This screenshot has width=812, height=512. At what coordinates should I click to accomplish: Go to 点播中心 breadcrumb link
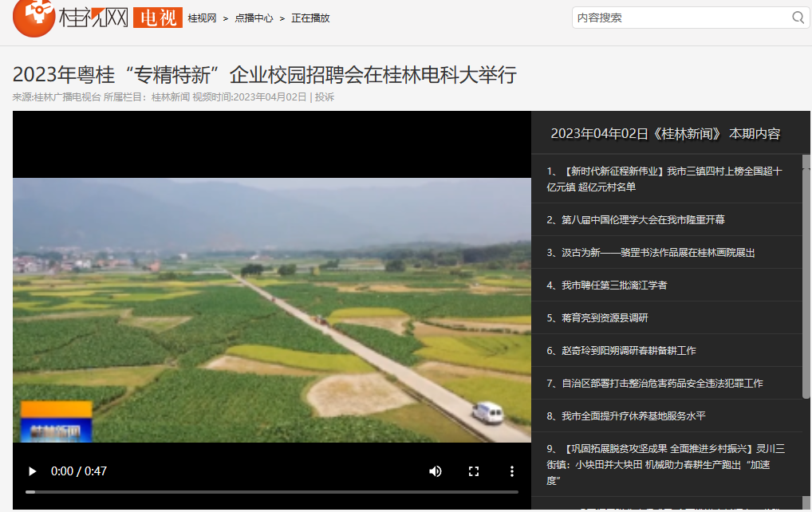pyautogui.click(x=254, y=18)
